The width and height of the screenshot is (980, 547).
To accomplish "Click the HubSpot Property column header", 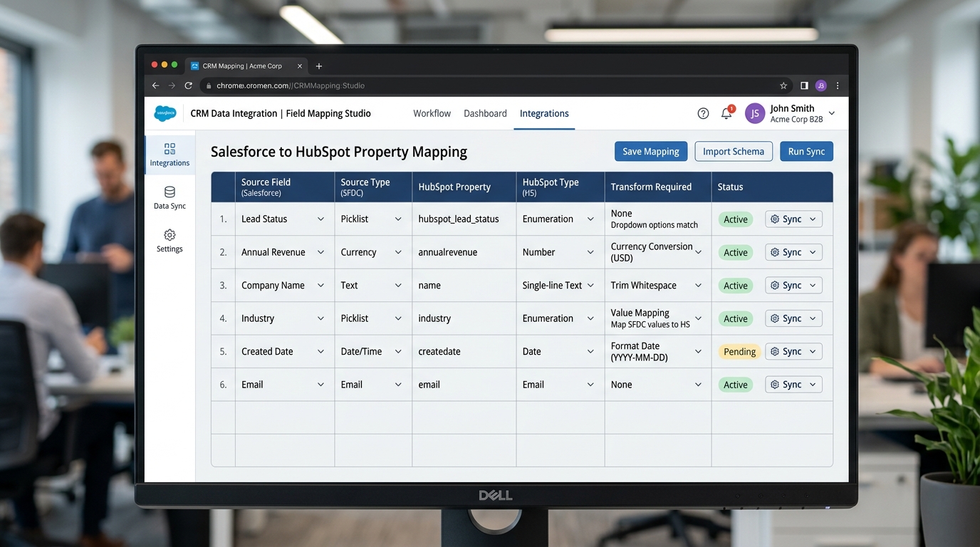I will click(x=464, y=187).
